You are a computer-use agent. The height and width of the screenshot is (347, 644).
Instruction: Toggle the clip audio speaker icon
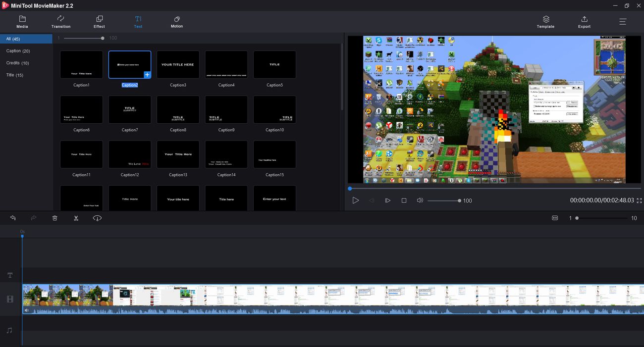(x=27, y=310)
